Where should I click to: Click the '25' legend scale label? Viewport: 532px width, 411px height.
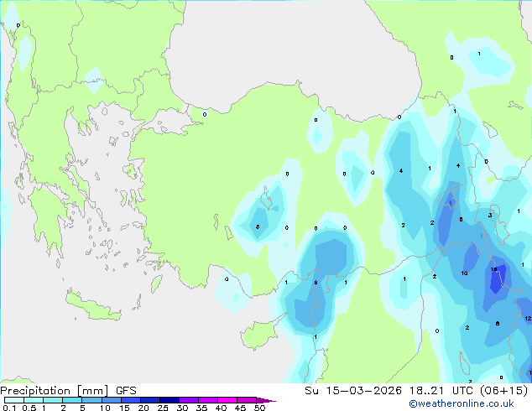click(163, 408)
